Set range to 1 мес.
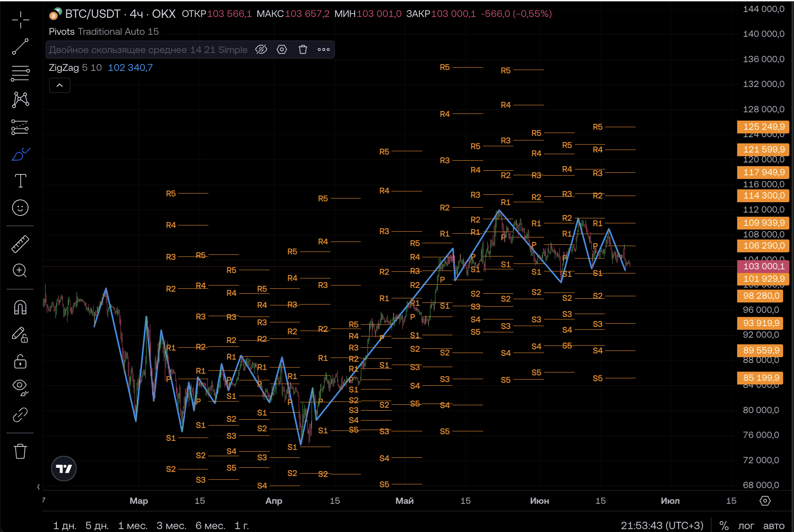The height and width of the screenshot is (532, 794). coord(133,525)
